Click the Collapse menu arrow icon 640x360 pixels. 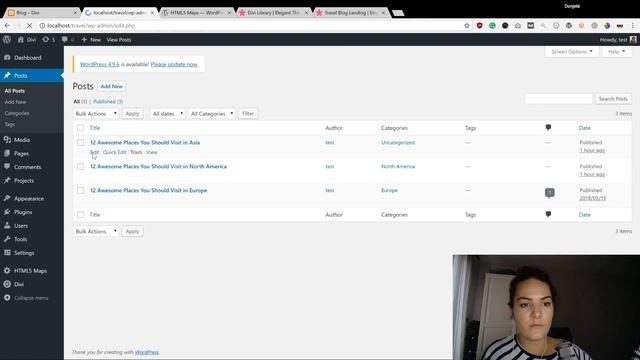click(x=7, y=298)
